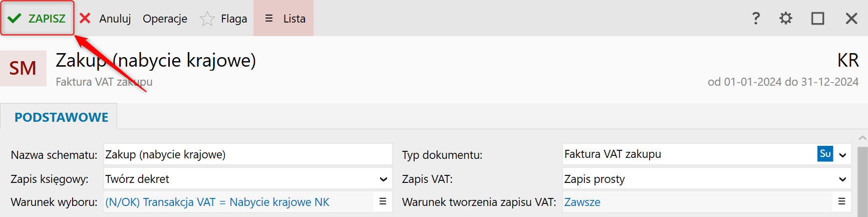The width and height of the screenshot is (868, 217).
Task: Click the SM schema avatar tile
Action: [x=23, y=68]
